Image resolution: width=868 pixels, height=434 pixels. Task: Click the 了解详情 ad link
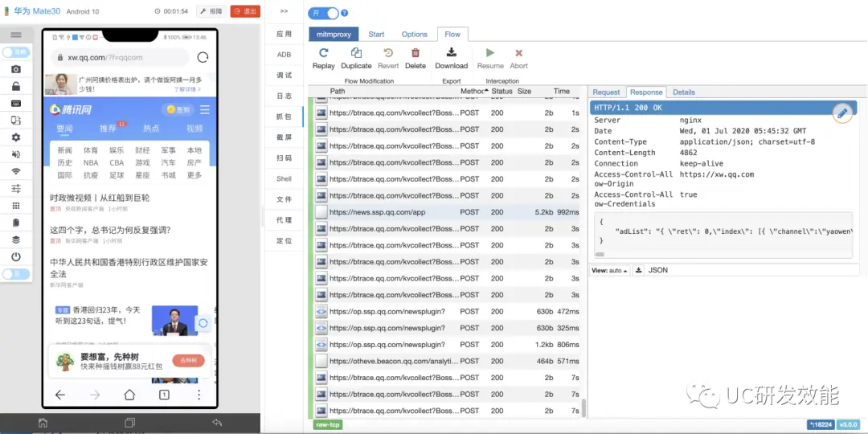coord(187,89)
